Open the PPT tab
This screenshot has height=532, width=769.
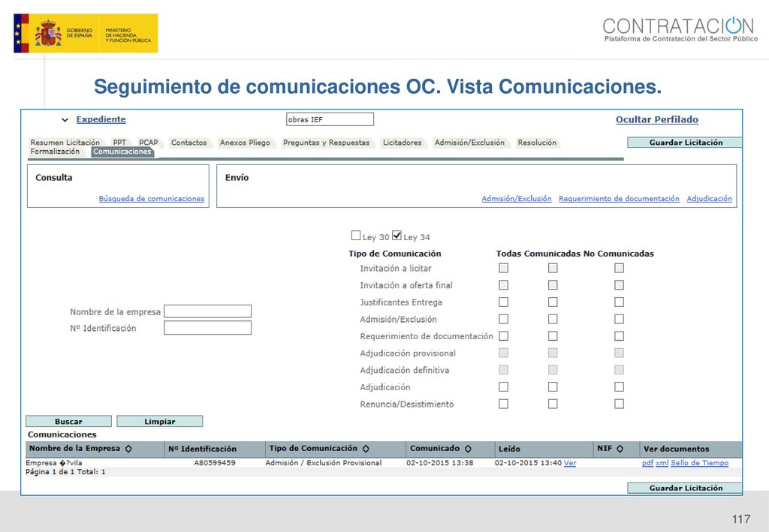tap(119, 143)
